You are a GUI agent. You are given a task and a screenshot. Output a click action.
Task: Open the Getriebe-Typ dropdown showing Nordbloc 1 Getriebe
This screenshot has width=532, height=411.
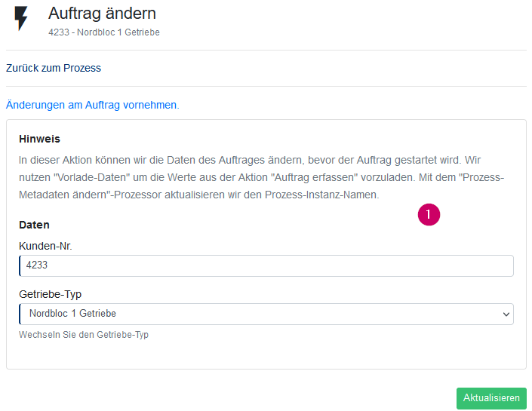coord(266,314)
